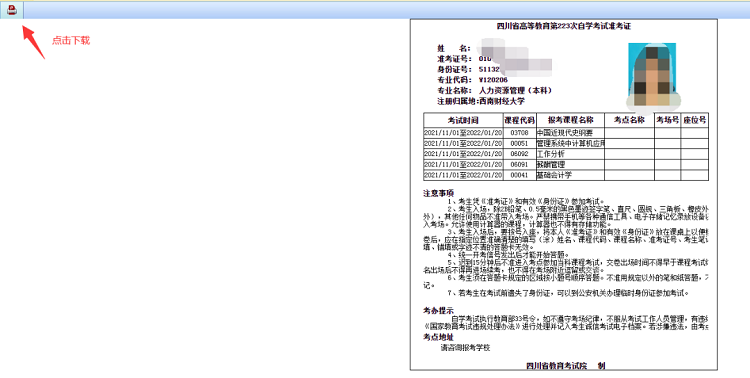Click the title 四川省高等教育第223次自学考试准考证
The width and height of the screenshot is (750, 378).
563,26
